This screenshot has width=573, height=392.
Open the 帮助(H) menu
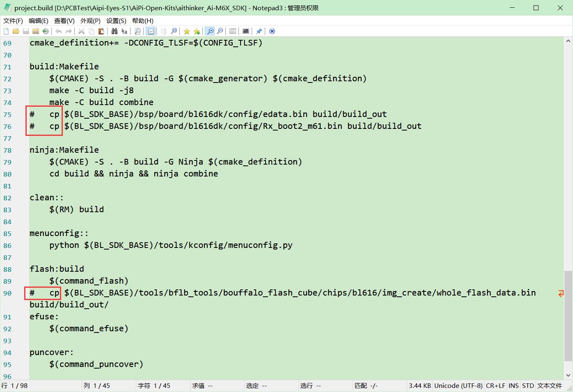(143, 21)
